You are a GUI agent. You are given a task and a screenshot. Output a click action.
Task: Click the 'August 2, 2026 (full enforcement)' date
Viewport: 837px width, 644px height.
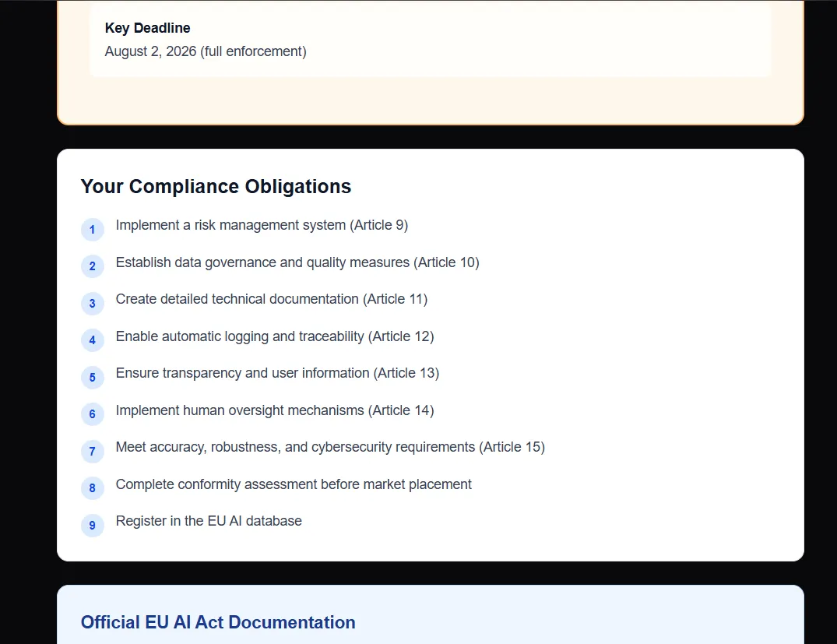click(206, 51)
